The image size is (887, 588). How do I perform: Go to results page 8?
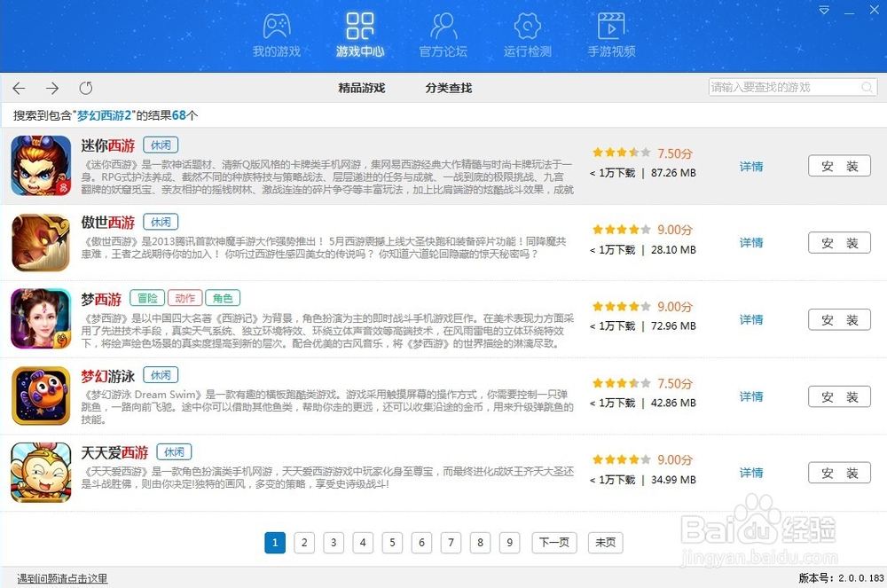click(x=480, y=543)
